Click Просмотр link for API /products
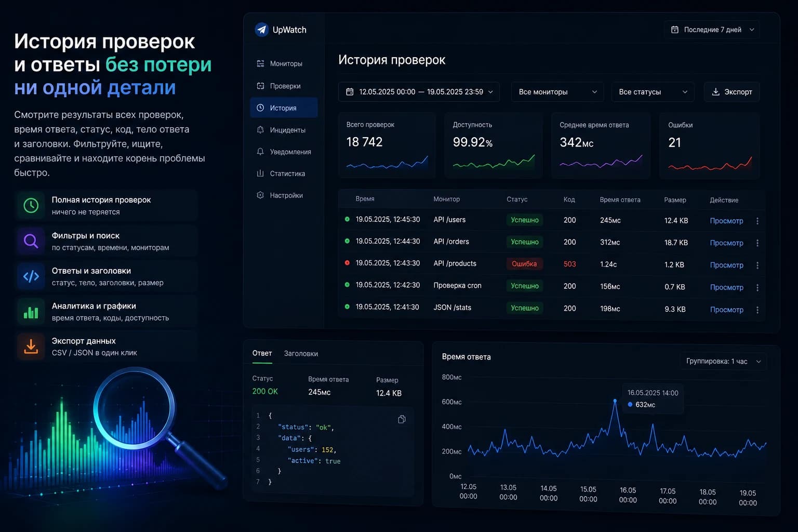 click(x=726, y=265)
